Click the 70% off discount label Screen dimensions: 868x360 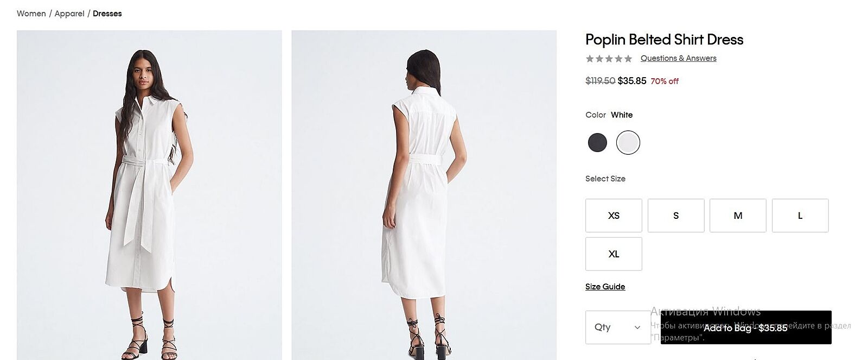[665, 81]
